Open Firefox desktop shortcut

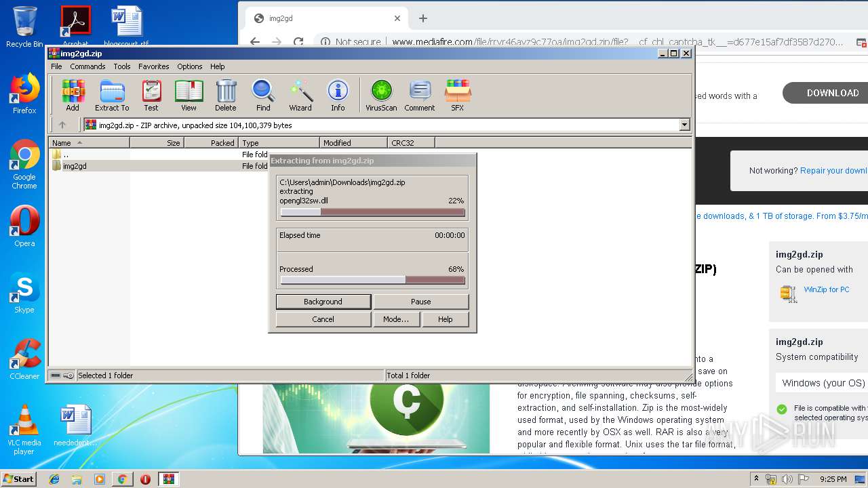coord(24,94)
